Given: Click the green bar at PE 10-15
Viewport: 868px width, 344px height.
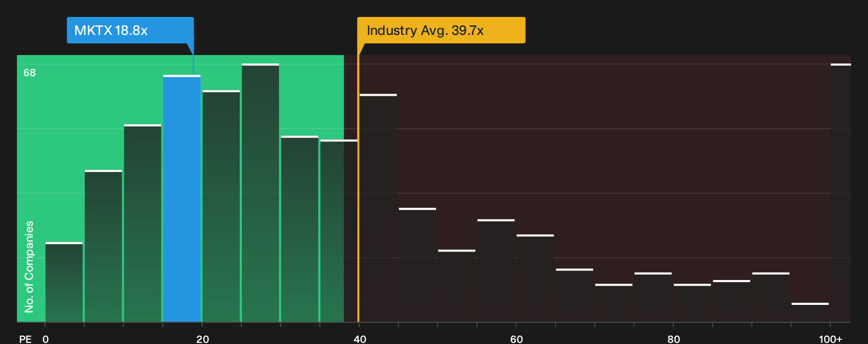Looking at the screenshot, I should pos(143,223).
